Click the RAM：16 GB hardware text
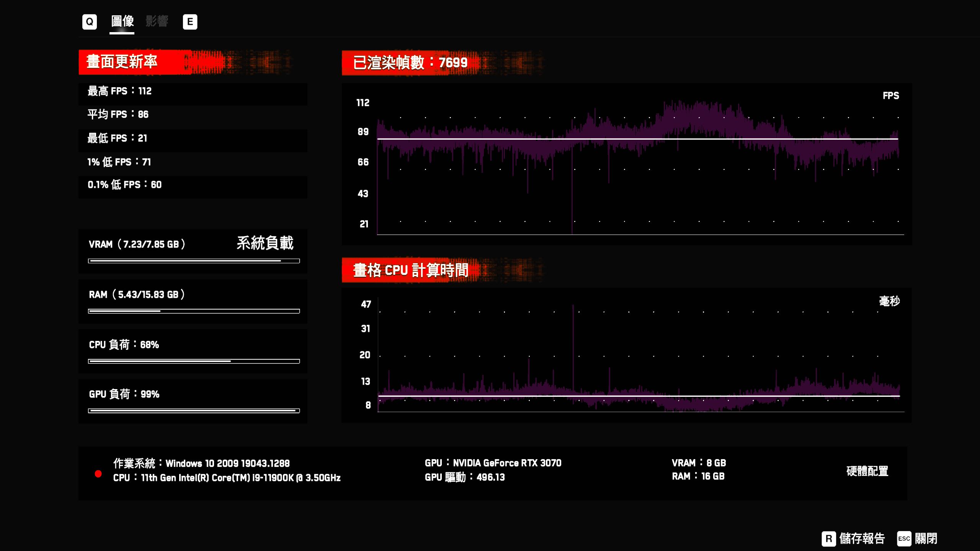This screenshot has height=551, width=980. point(698,476)
